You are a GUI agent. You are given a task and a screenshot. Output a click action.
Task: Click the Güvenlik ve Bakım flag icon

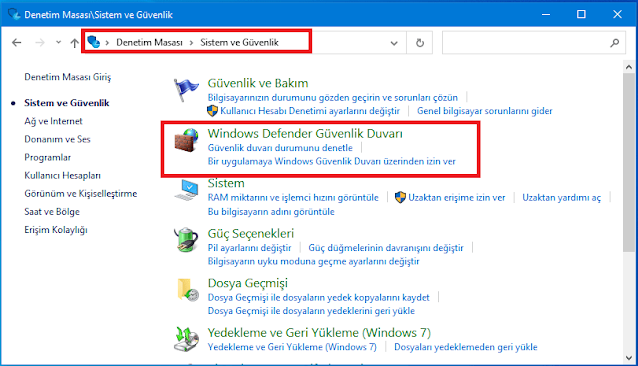(x=186, y=89)
